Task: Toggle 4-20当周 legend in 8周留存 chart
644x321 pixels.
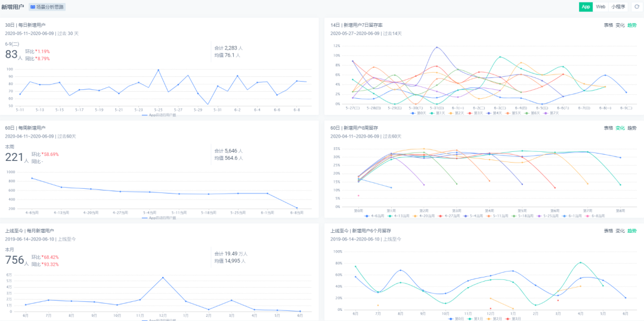Action: 423,216
